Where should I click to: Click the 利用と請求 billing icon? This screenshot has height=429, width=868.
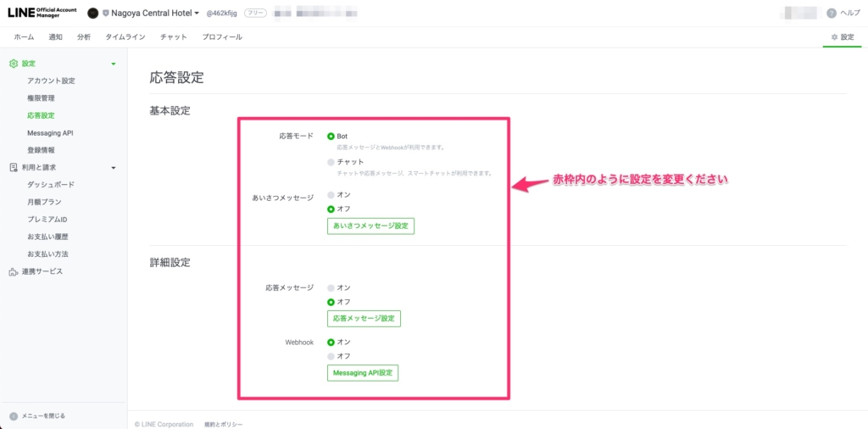[x=13, y=168]
